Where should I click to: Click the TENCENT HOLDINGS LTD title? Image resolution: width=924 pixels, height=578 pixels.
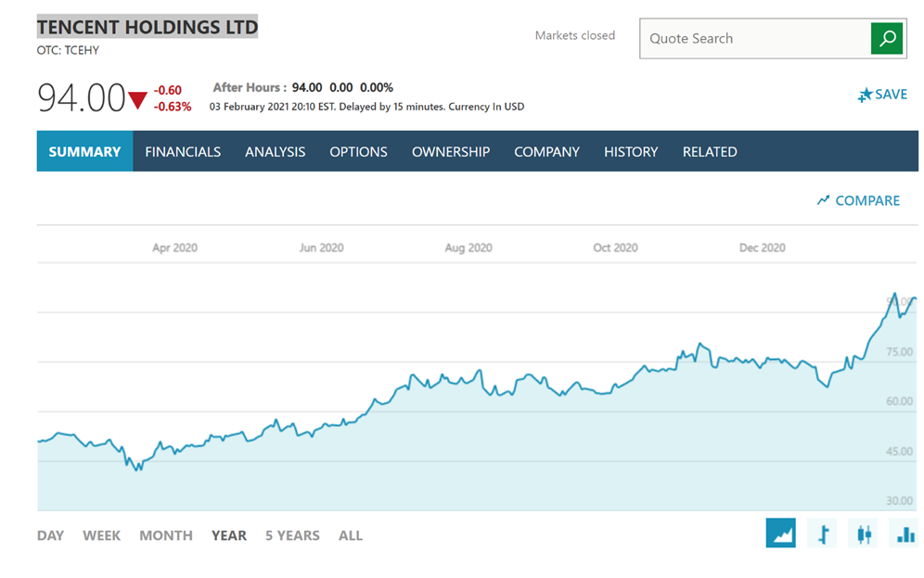148,27
